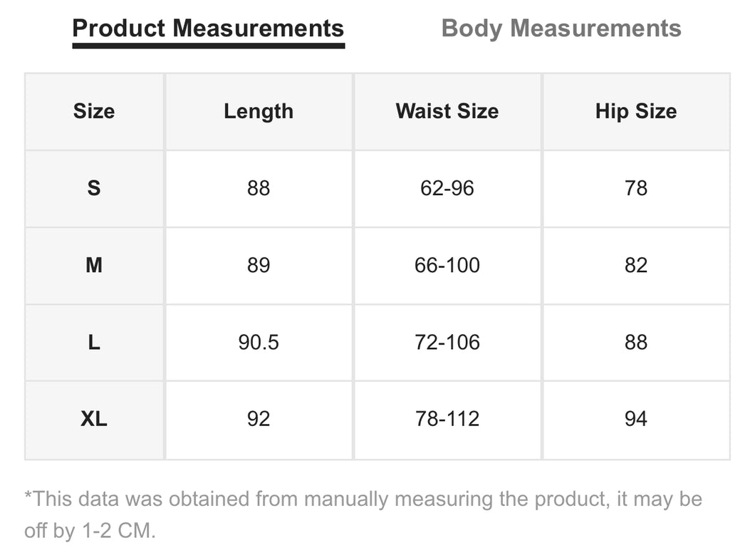Select the S size row label

tap(94, 188)
